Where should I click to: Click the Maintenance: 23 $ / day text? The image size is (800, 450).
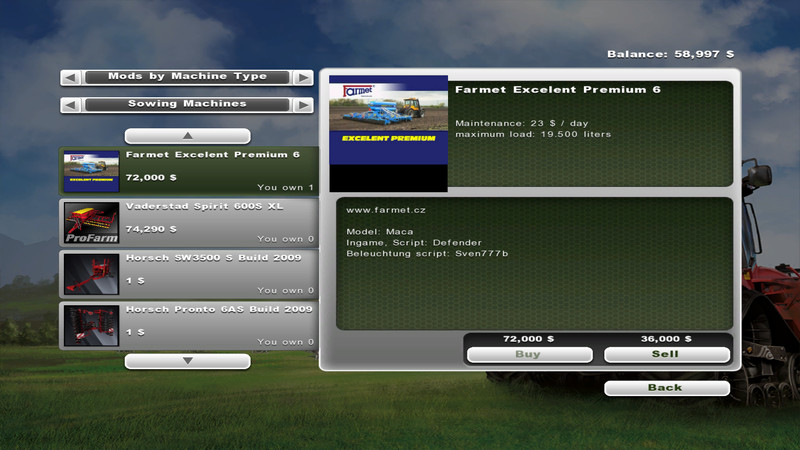click(521, 123)
